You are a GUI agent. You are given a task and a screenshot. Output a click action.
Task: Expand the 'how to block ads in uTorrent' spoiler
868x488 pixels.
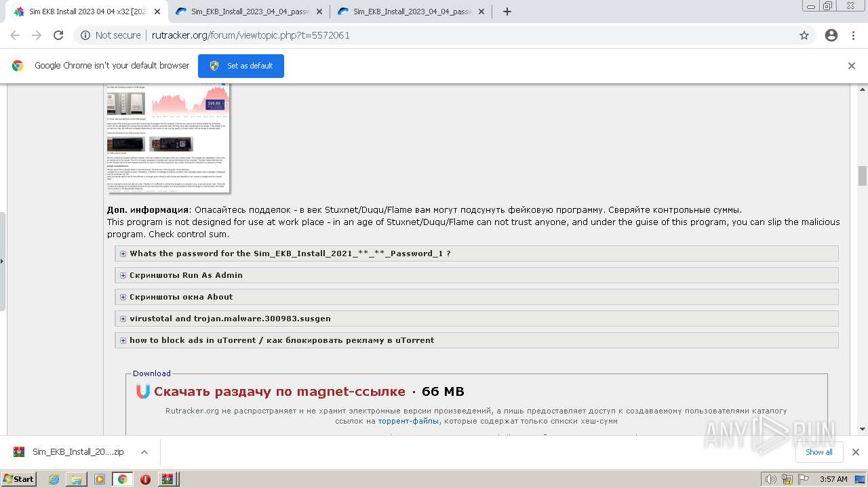point(477,340)
